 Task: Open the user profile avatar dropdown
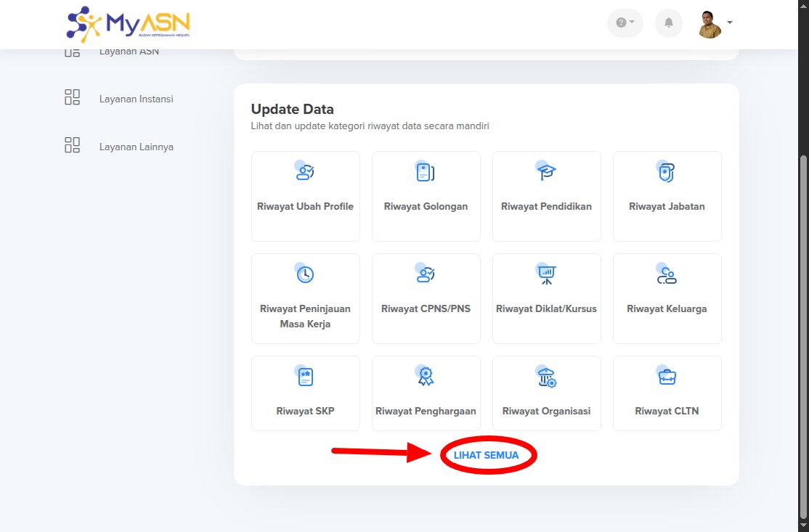tap(715, 23)
